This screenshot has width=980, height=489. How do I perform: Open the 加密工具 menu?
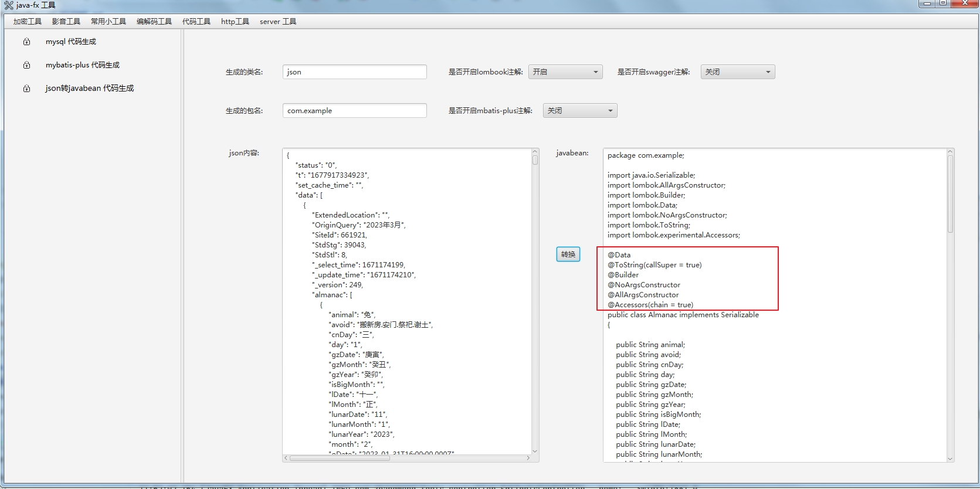pos(28,22)
